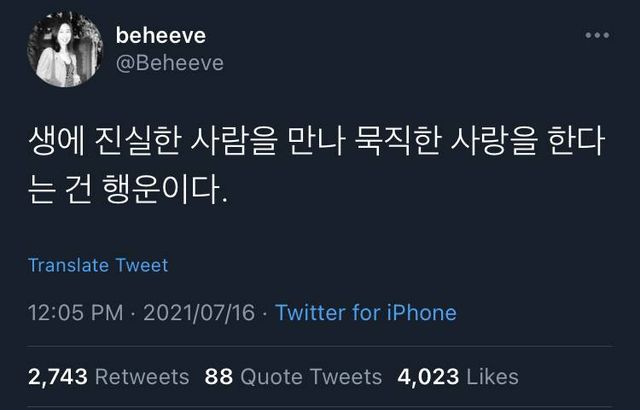Show the 88 Quote Tweets list
Image resolution: width=640 pixels, height=410 pixels.
click(x=293, y=376)
